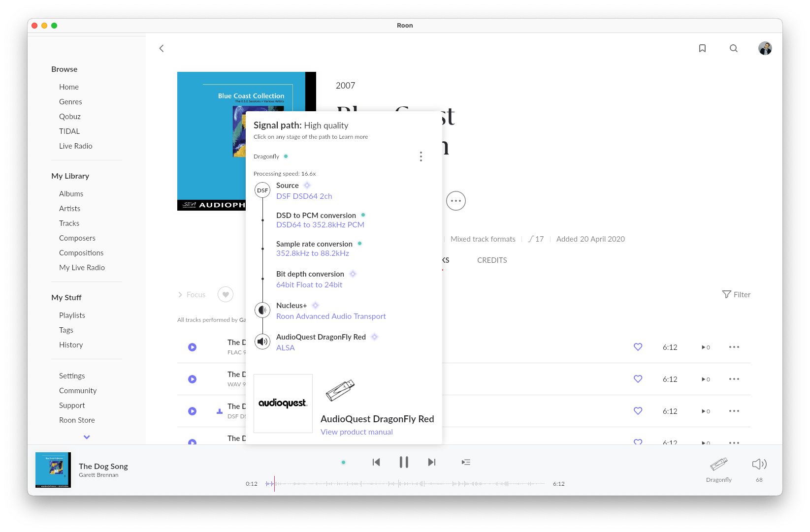Open third track's three-dot menu
The image size is (810, 532).
(x=734, y=411)
